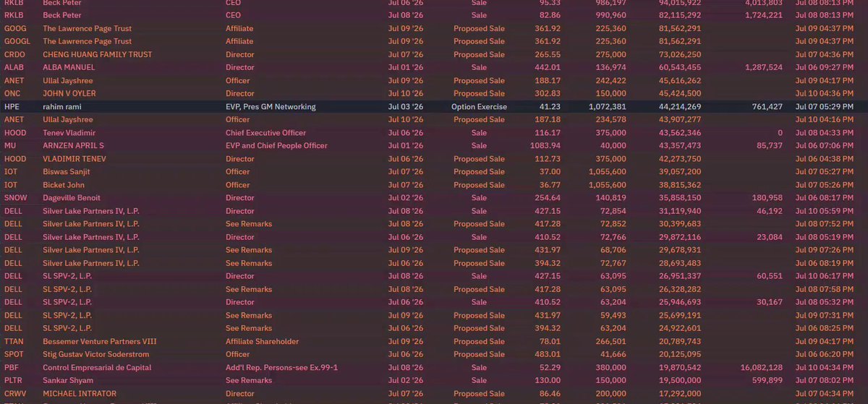
Task: Click 'MICHAEL INTRATOR' name
Action: pos(80,392)
